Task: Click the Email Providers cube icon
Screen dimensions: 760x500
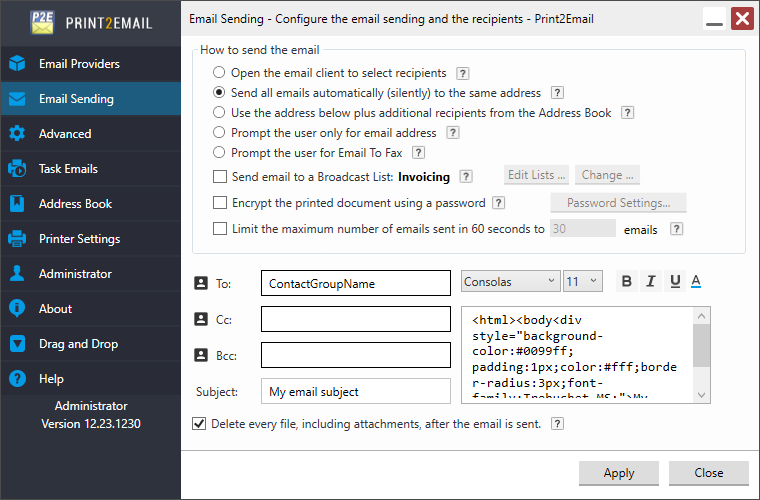Action: pyautogui.click(x=17, y=63)
